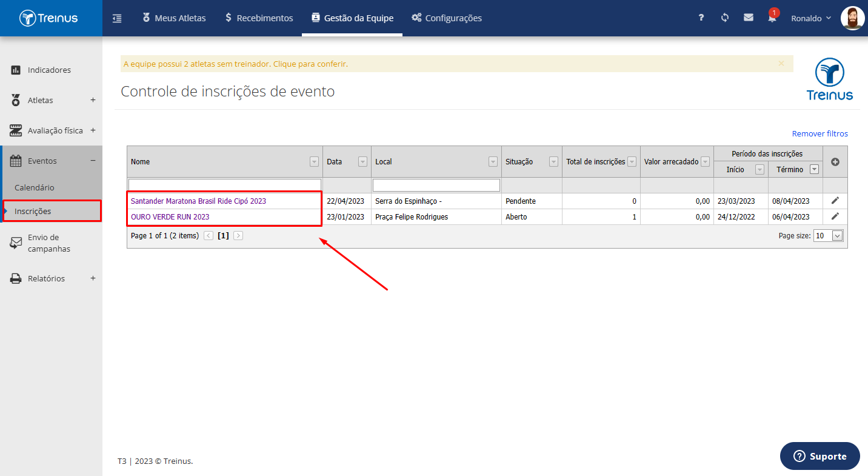Open notifications bell with red badge
Image resolution: width=868 pixels, height=476 pixels.
coord(772,16)
